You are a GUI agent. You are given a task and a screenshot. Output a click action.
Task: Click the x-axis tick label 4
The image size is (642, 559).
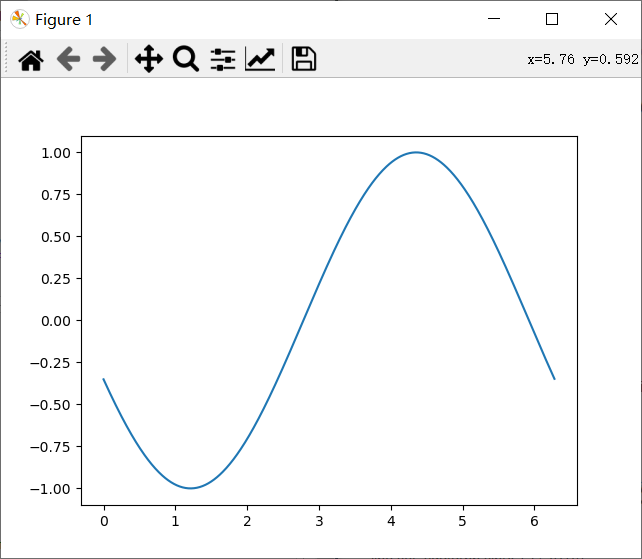(x=391, y=521)
